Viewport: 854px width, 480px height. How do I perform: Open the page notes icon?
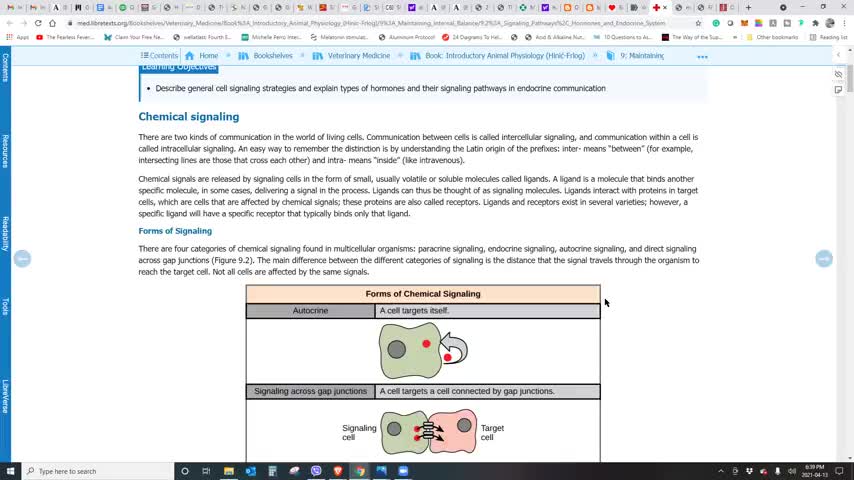838,90
